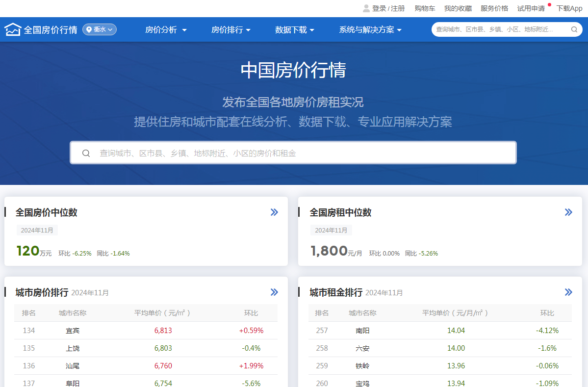Open 全国房价中位数 details via double-arrow icon

tap(274, 212)
